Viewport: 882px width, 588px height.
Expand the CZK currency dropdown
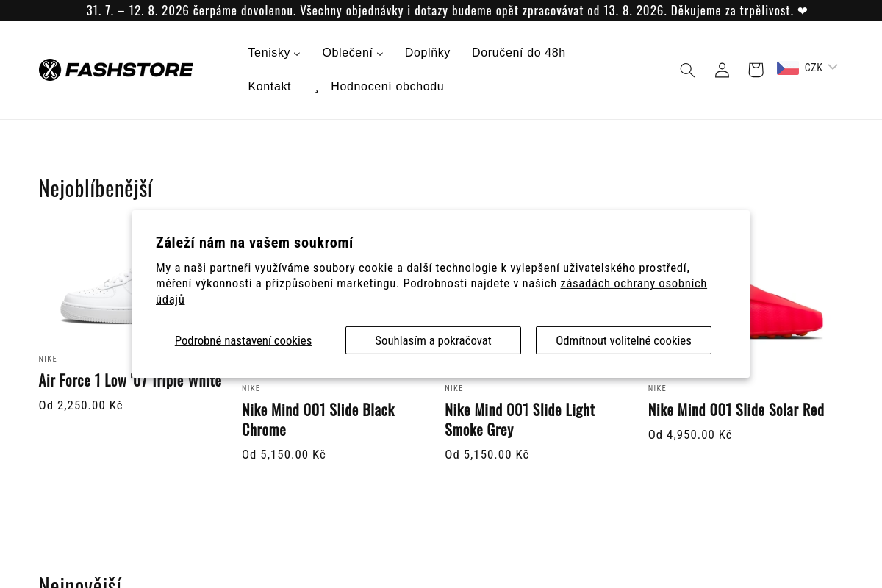(x=821, y=68)
